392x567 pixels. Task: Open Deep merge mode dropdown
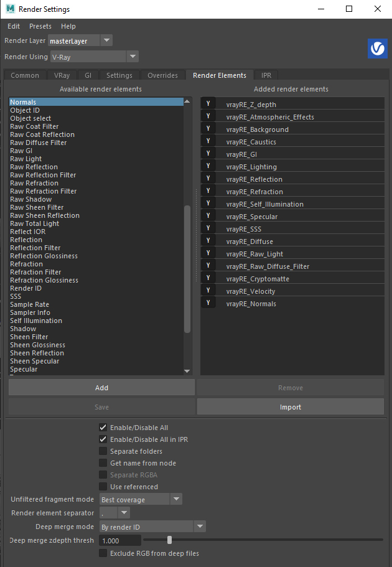tap(152, 527)
